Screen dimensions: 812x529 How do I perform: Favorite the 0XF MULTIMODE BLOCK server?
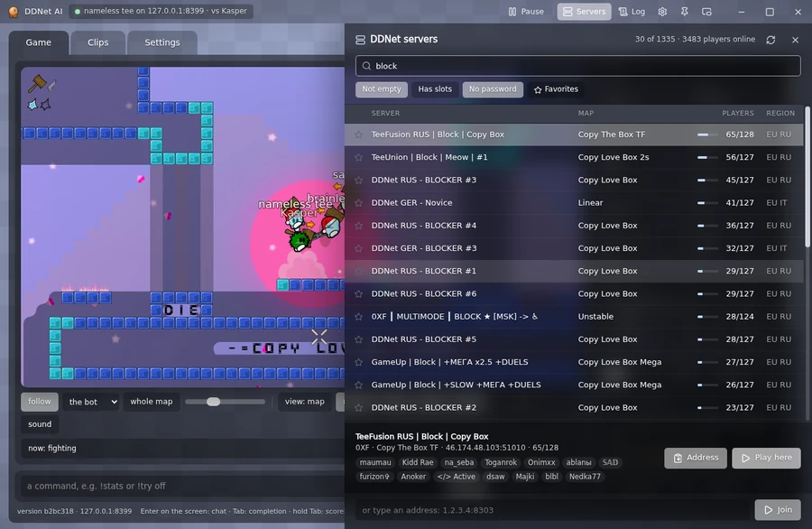tap(358, 317)
